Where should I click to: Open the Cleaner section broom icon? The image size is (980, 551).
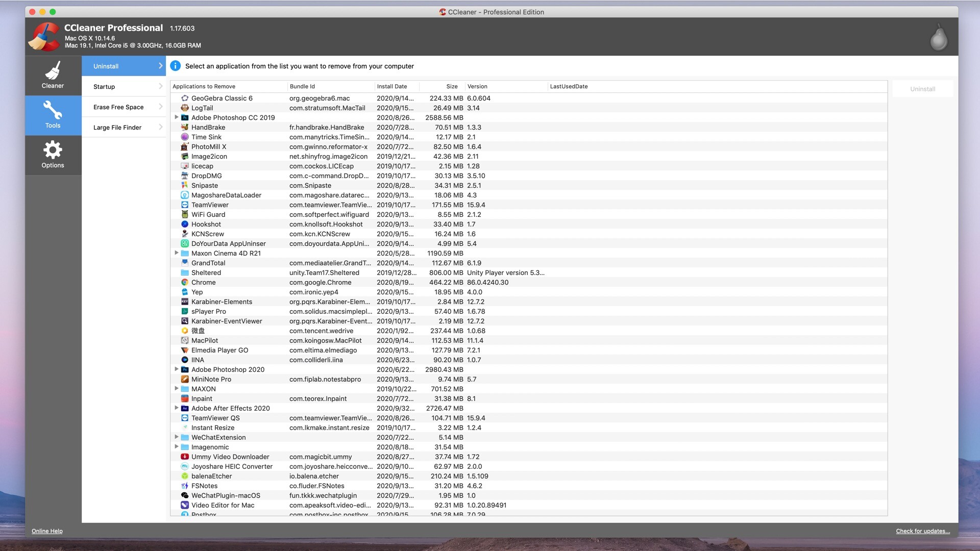(53, 70)
